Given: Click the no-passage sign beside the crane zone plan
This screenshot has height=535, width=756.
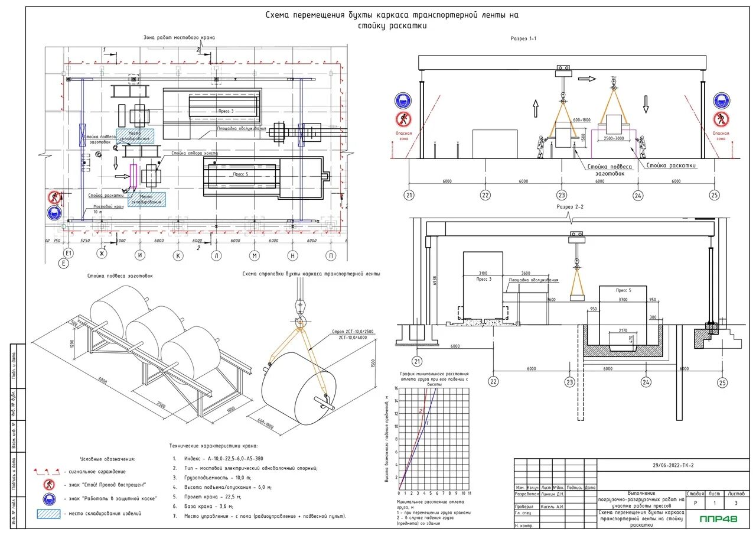Looking at the screenshot, I should coord(54,198).
